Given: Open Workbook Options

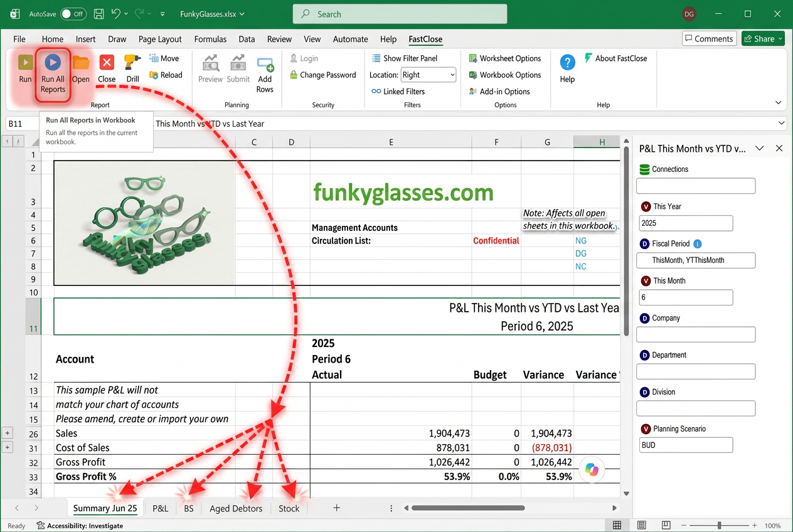Looking at the screenshot, I should tap(504, 75).
